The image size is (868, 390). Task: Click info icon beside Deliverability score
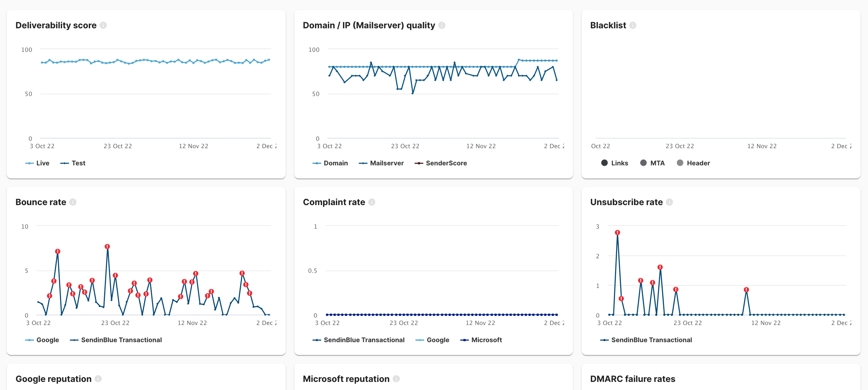tap(103, 25)
